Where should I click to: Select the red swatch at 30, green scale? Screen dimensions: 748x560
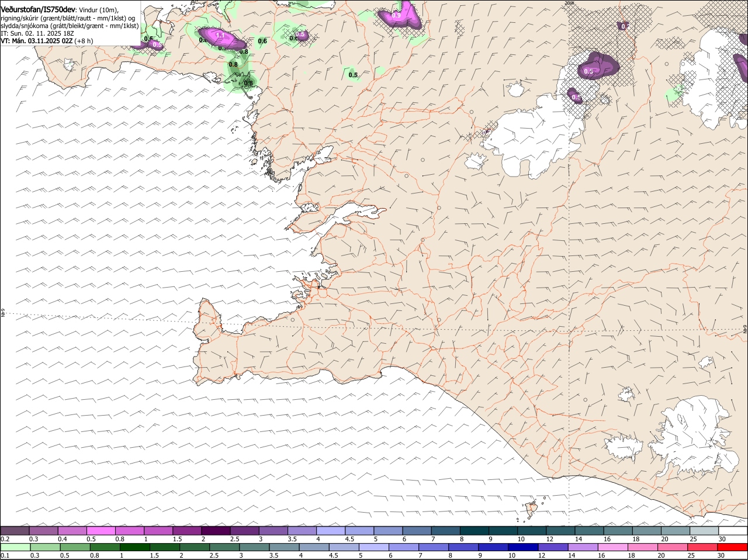tap(733, 547)
